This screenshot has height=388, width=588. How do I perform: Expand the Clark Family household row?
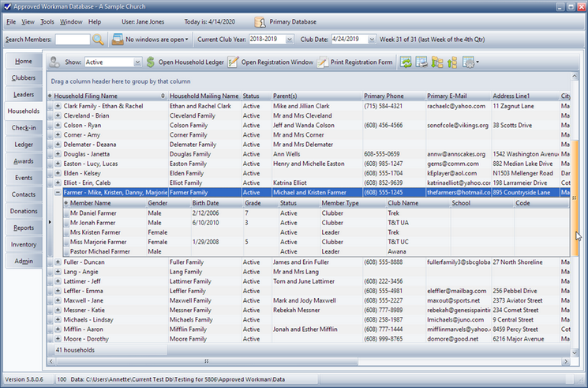tap(58, 105)
